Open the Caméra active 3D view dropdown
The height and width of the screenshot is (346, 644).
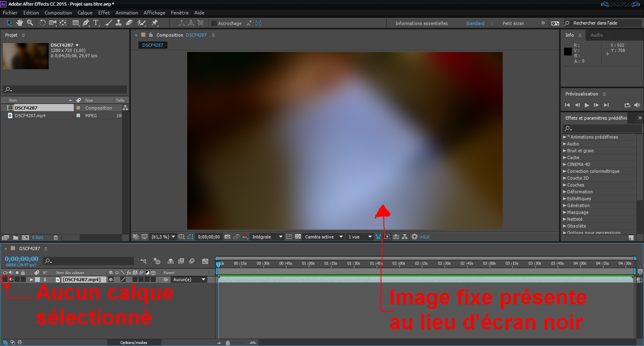click(x=324, y=237)
